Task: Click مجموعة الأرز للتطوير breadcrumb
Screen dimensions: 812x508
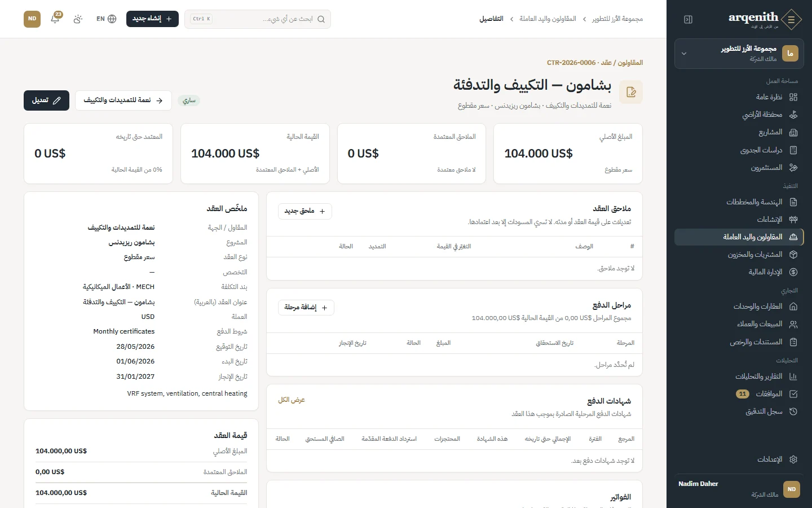Action: pyautogui.click(x=617, y=19)
